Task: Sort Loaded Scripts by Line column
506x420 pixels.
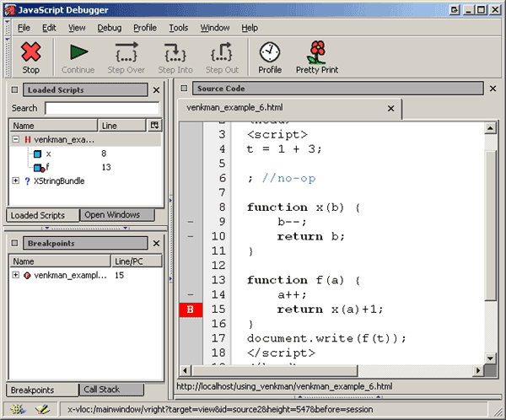Action: (x=122, y=126)
